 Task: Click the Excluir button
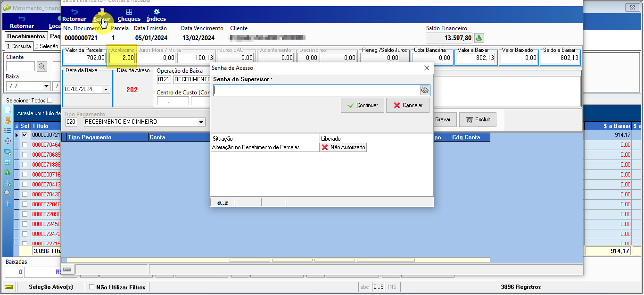[x=478, y=119]
